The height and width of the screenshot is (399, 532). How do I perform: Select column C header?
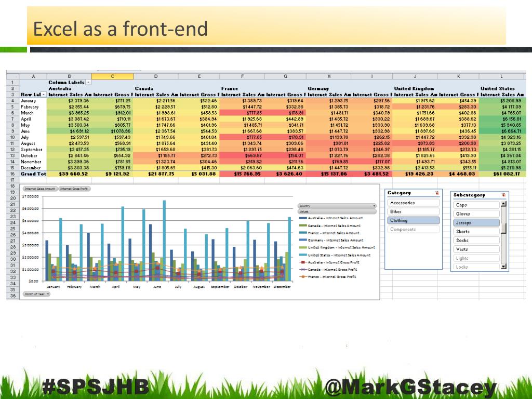click(x=112, y=76)
